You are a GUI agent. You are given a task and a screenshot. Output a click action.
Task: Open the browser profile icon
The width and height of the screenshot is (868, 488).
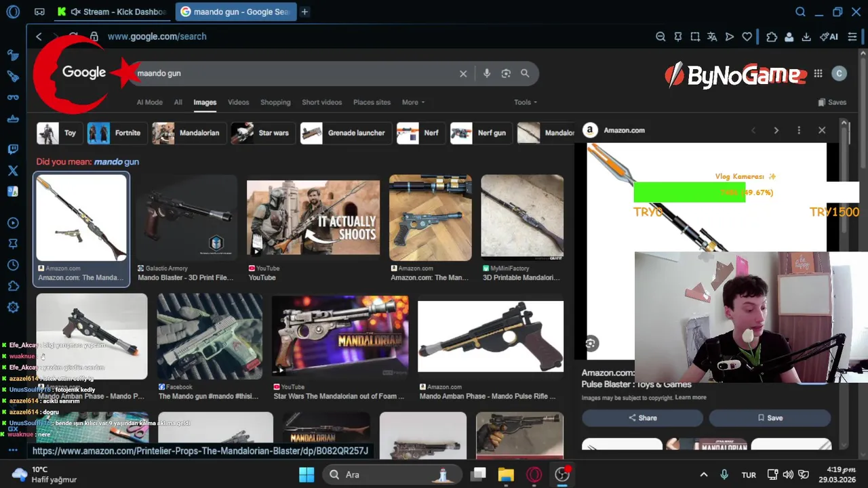(789, 37)
